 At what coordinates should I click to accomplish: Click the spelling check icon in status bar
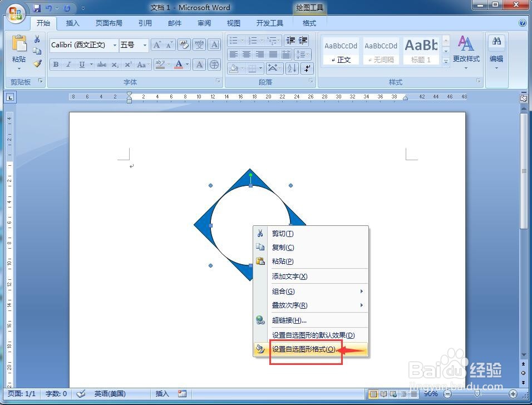81,393
